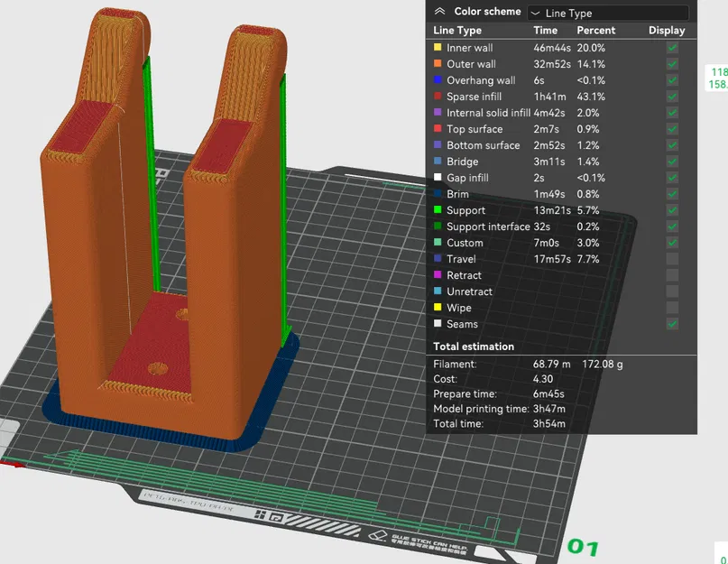The image size is (728, 564).
Task: Enable Retract display checkbox
Action: 672,275
